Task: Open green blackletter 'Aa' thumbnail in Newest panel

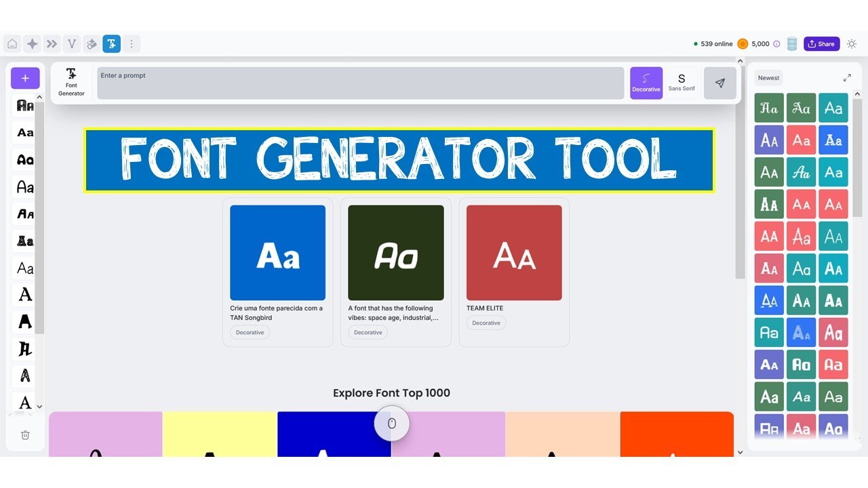Action: (769, 108)
